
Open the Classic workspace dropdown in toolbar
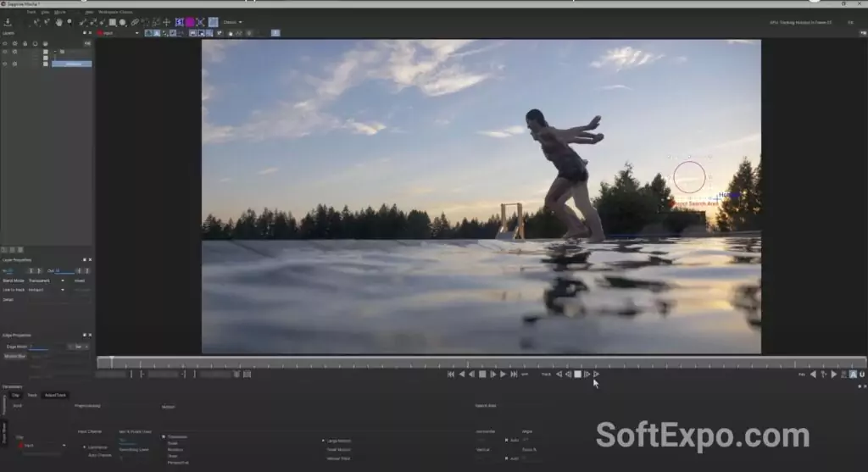tap(232, 22)
